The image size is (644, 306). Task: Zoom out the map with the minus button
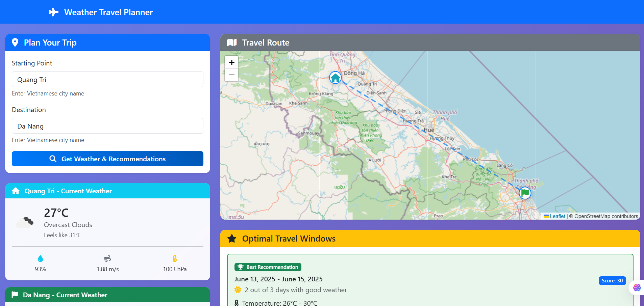pyautogui.click(x=231, y=75)
